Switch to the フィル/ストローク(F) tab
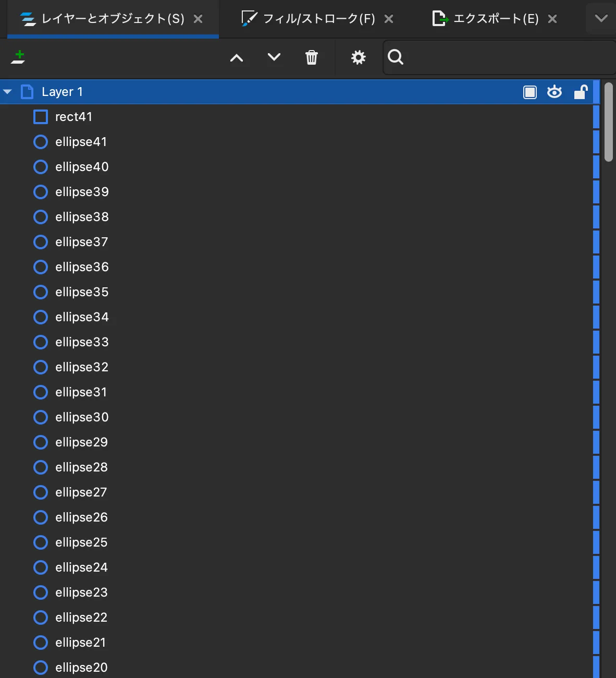The height and width of the screenshot is (678, 616). (318, 19)
